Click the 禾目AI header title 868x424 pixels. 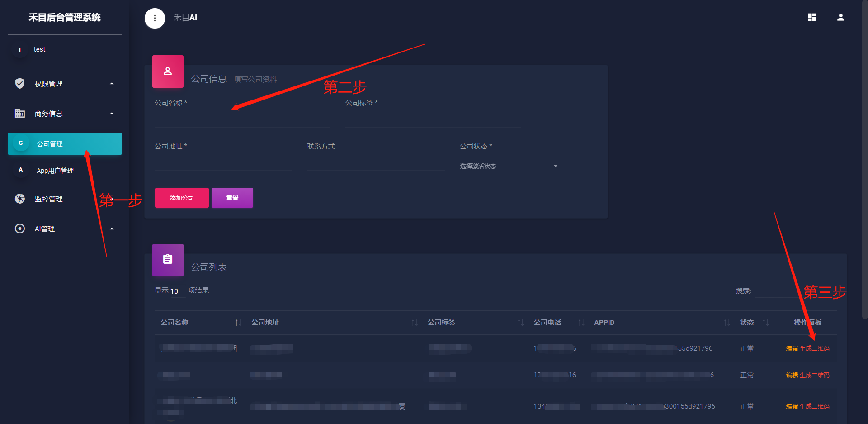[185, 18]
